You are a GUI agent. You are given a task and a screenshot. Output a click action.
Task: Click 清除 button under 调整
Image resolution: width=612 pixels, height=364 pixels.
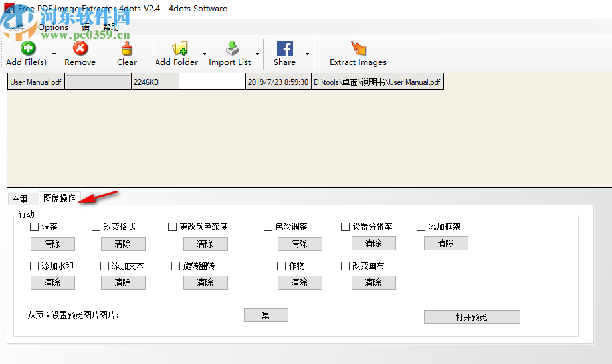[52, 244]
